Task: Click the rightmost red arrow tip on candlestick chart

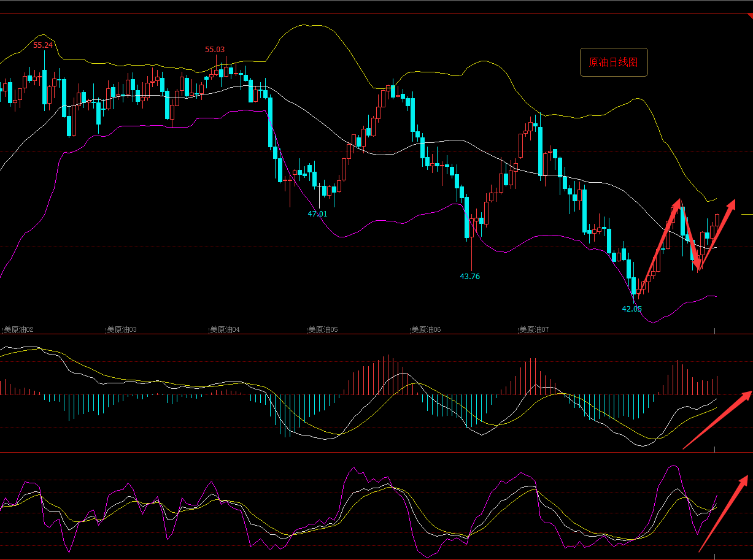Action: coord(732,202)
